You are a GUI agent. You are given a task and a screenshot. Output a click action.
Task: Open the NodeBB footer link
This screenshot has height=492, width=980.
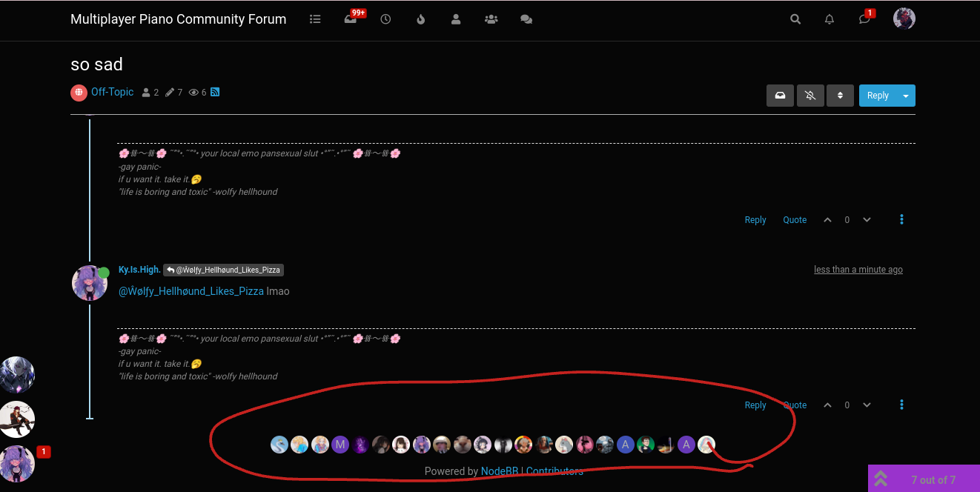[500, 471]
